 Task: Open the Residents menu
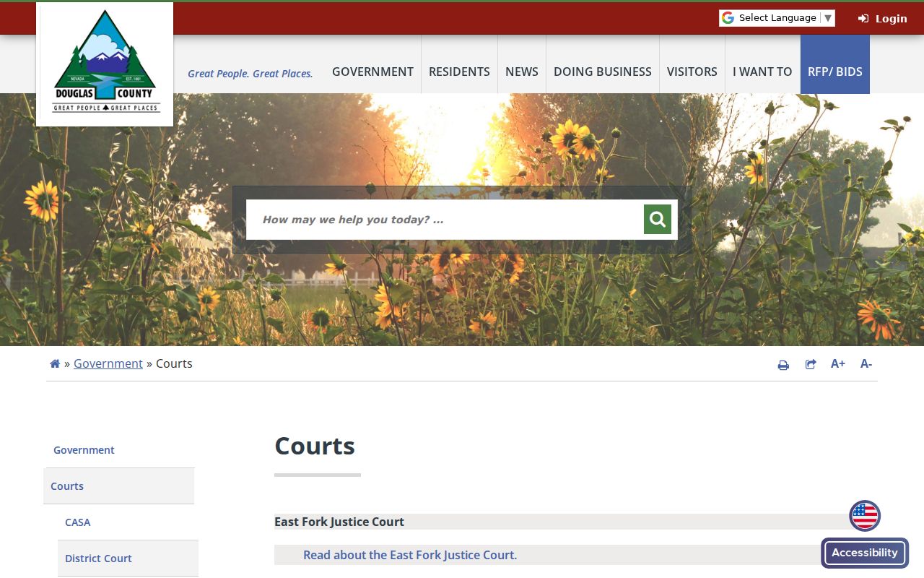[459, 72]
